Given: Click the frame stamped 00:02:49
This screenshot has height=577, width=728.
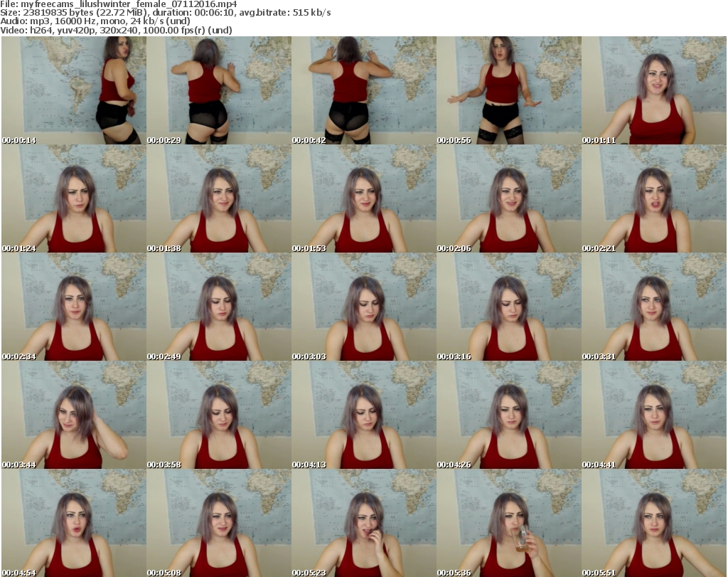Looking at the screenshot, I should pyautogui.click(x=219, y=307).
